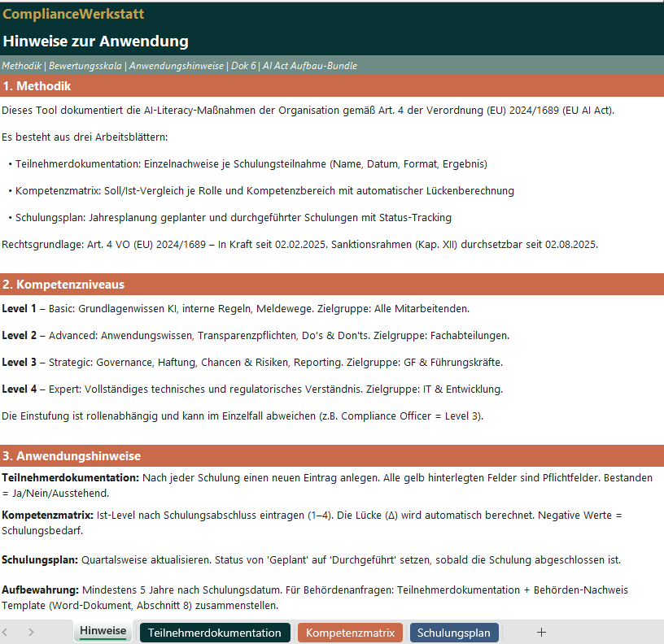Select the active Hinweise sheet tab
This screenshot has width=664, height=644.
coord(103,630)
